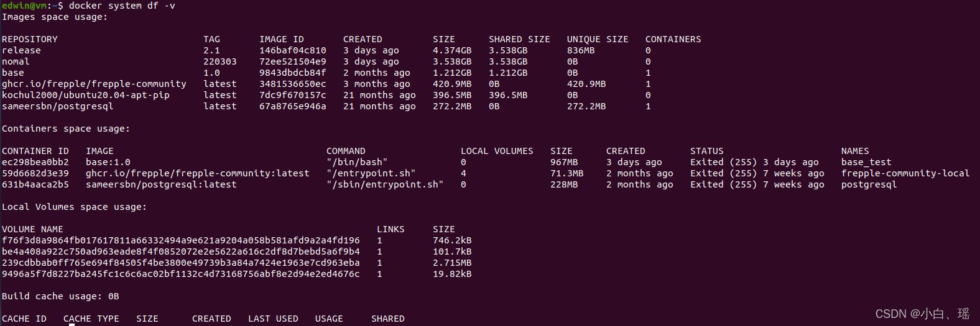Click the "/sbin/entrypoint.sh" command value
This screenshot has width=980, height=326.
(x=385, y=184)
